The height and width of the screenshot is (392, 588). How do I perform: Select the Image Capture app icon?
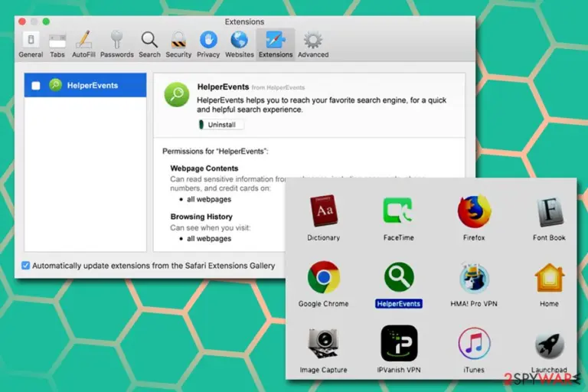click(323, 343)
